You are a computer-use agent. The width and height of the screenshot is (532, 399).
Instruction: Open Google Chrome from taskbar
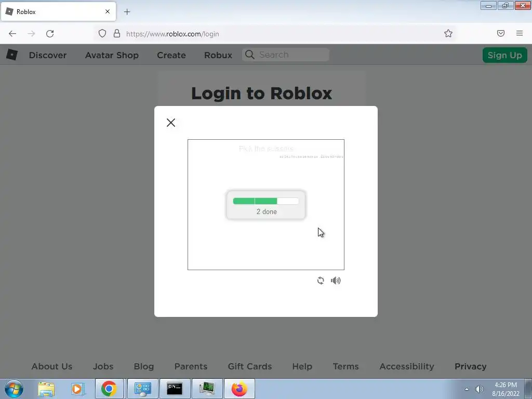109,389
